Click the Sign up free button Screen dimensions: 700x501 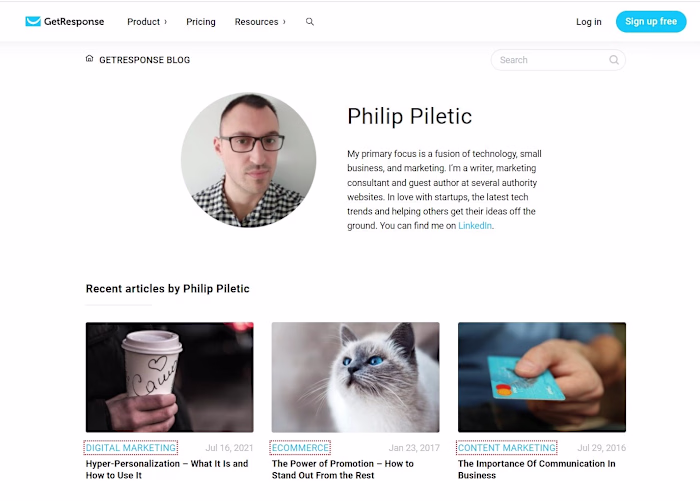coord(651,21)
